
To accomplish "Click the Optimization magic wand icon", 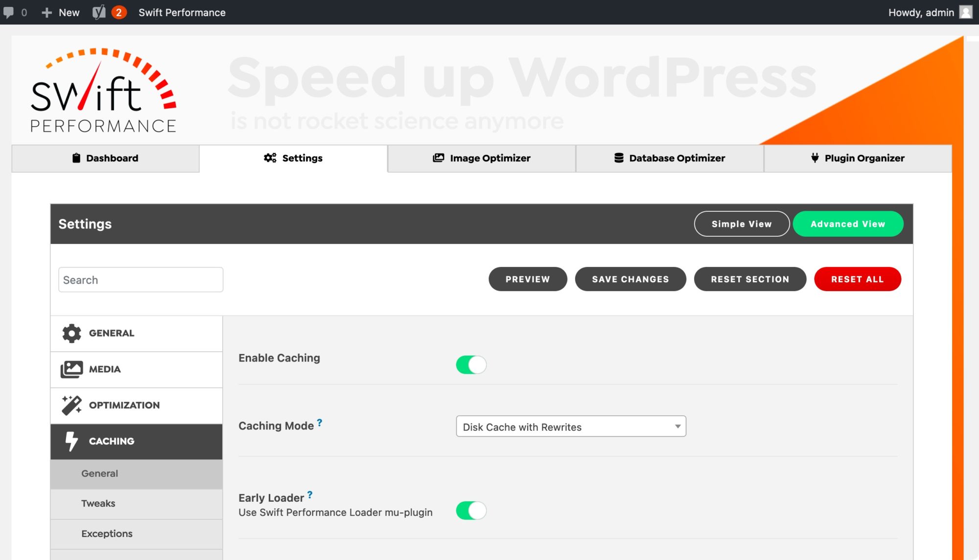I will (x=71, y=405).
